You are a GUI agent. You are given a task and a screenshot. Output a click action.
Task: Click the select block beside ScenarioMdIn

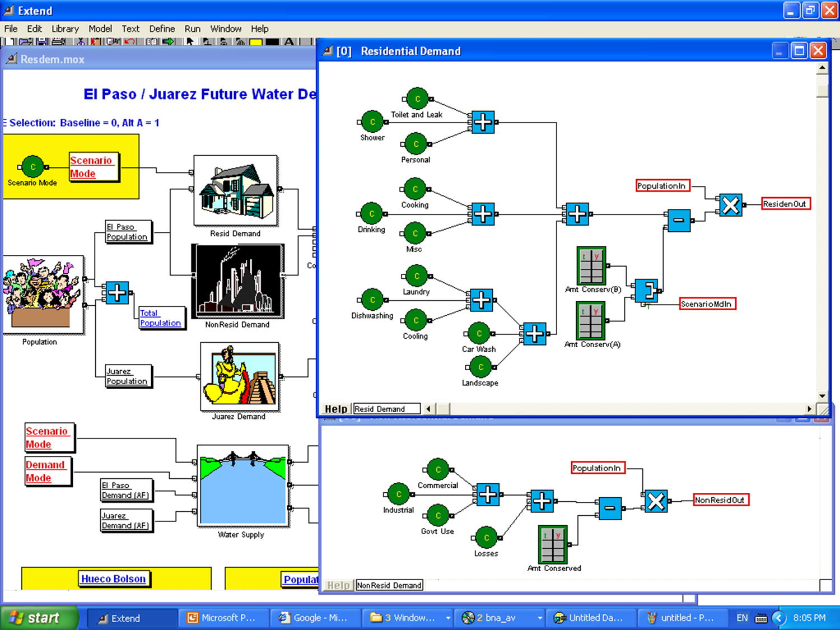[647, 291]
